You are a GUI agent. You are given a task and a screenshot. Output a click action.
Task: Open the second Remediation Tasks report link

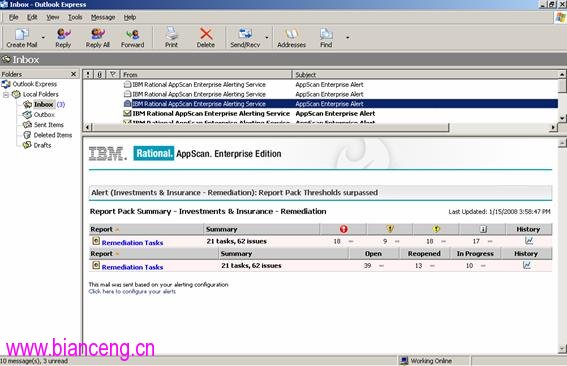(132, 267)
